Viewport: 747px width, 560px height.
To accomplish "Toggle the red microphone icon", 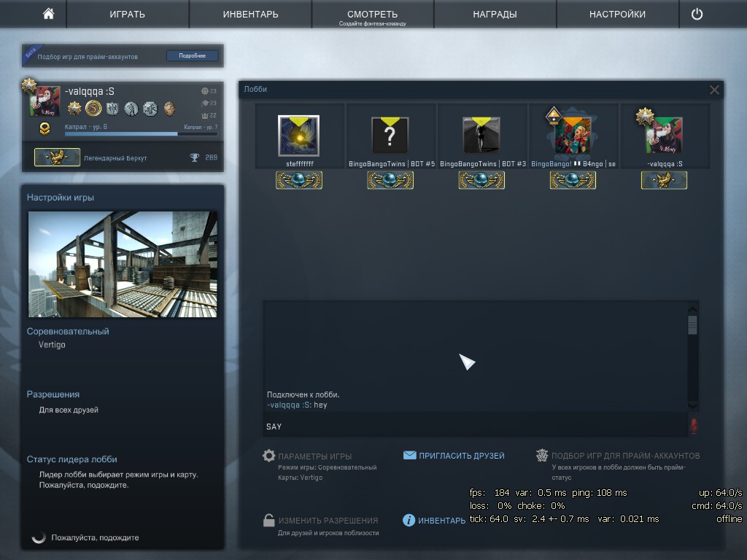I will point(694,426).
